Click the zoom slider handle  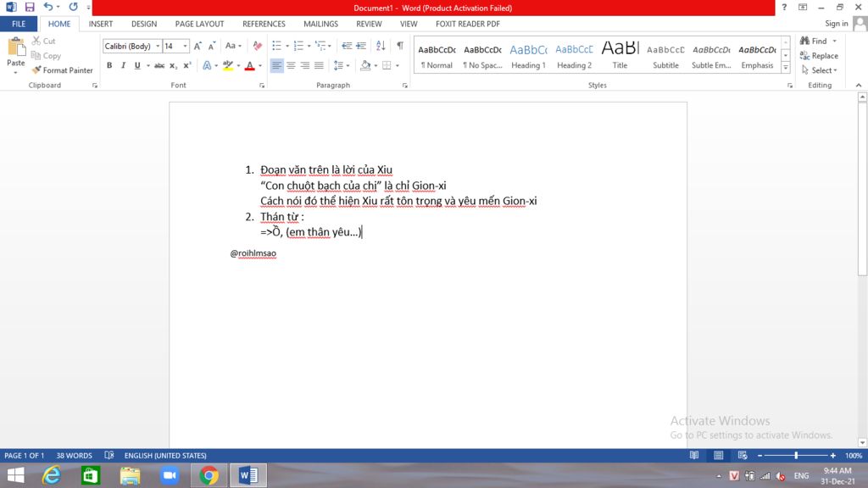point(796,455)
